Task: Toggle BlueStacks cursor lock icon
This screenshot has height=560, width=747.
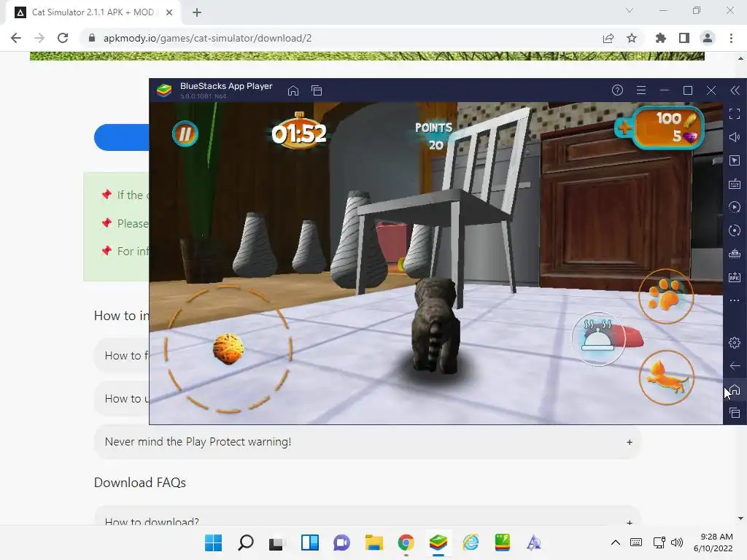Action: point(735,160)
